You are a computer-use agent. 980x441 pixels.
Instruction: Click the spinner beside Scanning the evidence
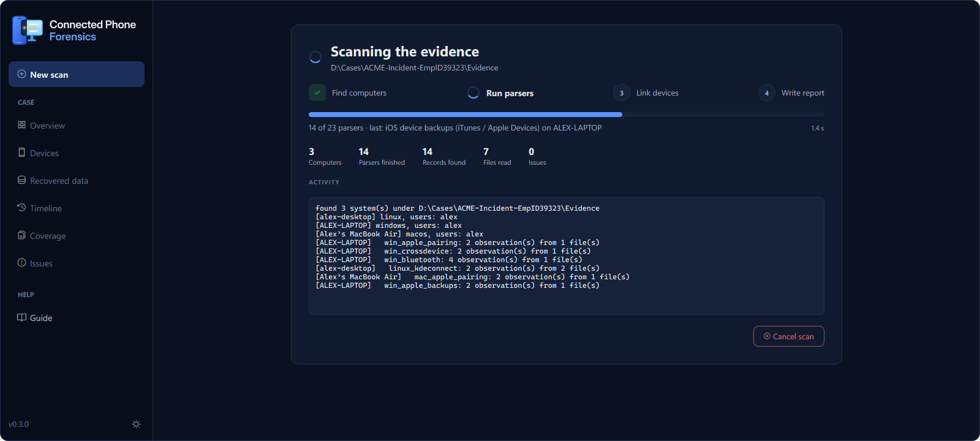(315, 57)
